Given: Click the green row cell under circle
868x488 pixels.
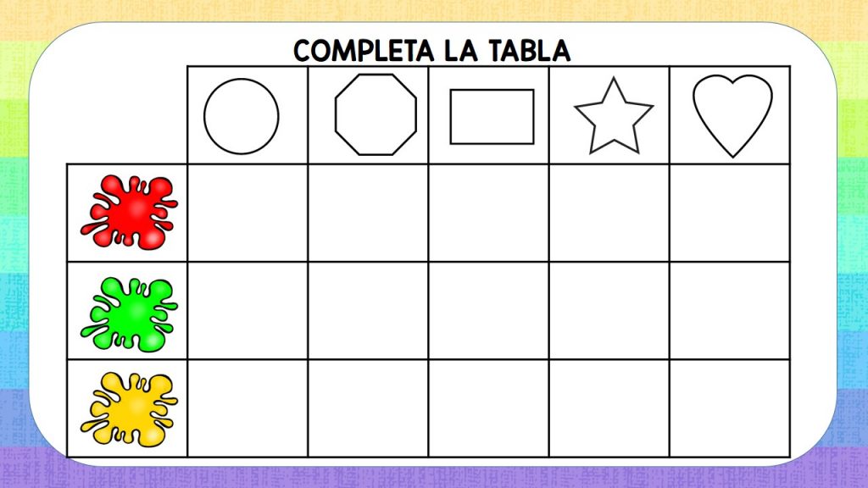Looking at the screenshot, I should (248, 311).
